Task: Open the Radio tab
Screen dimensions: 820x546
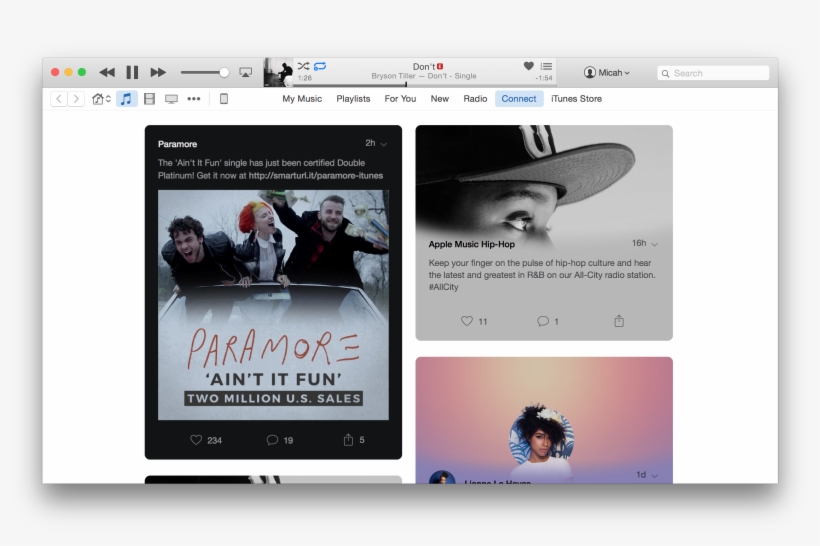Action: pyautogui.click(x=475, y=99)
